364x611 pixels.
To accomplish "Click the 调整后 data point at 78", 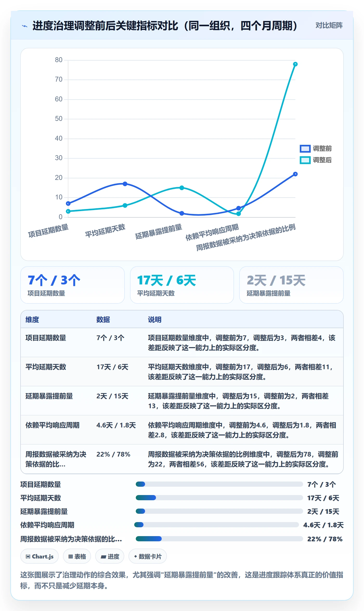I will 295,64.
